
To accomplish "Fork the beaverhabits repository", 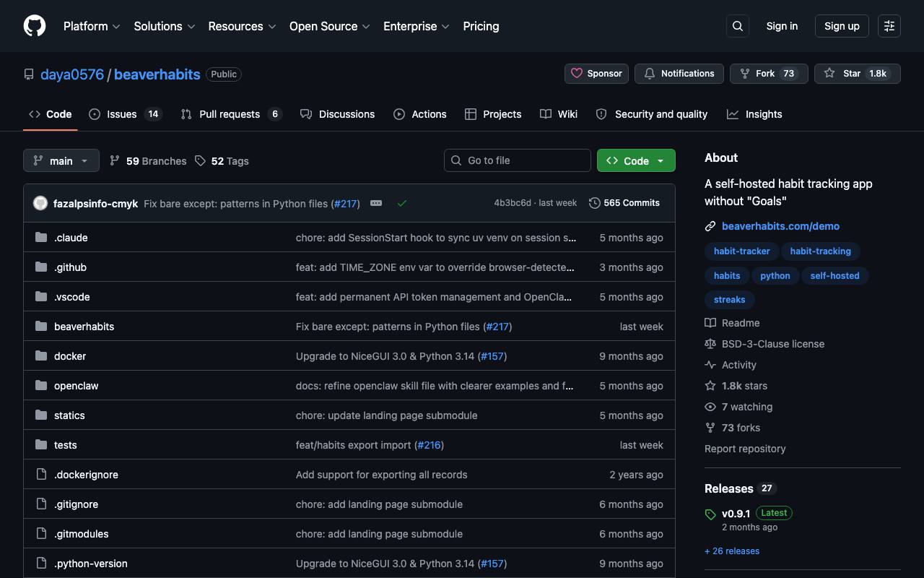I will pyautogui.click(x=769, y=74).
